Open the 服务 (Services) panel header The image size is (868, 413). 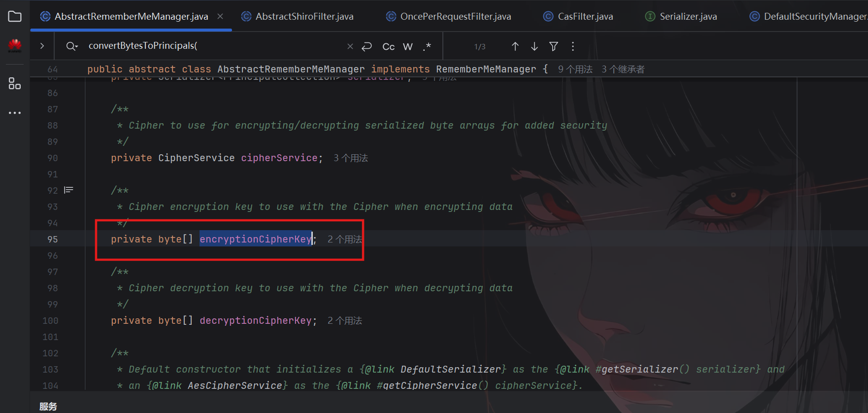pyautogui.click(x=48, y=406)
